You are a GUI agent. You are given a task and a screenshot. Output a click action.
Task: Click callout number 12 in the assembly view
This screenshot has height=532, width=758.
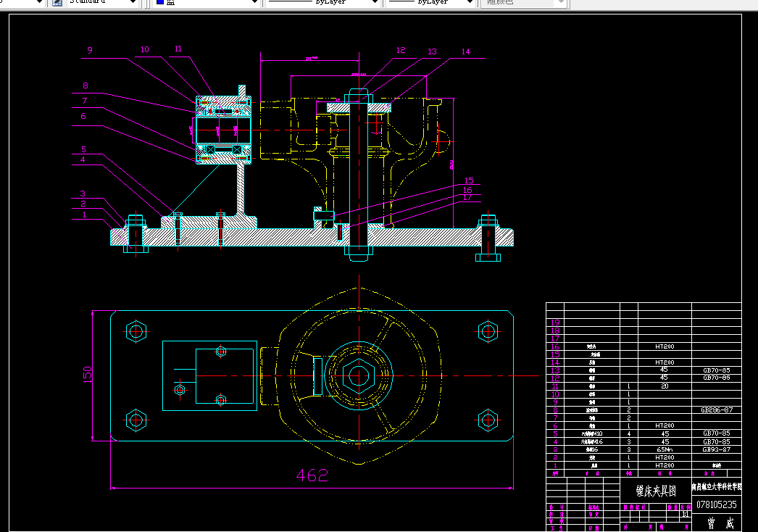click(x=401, y=50)
